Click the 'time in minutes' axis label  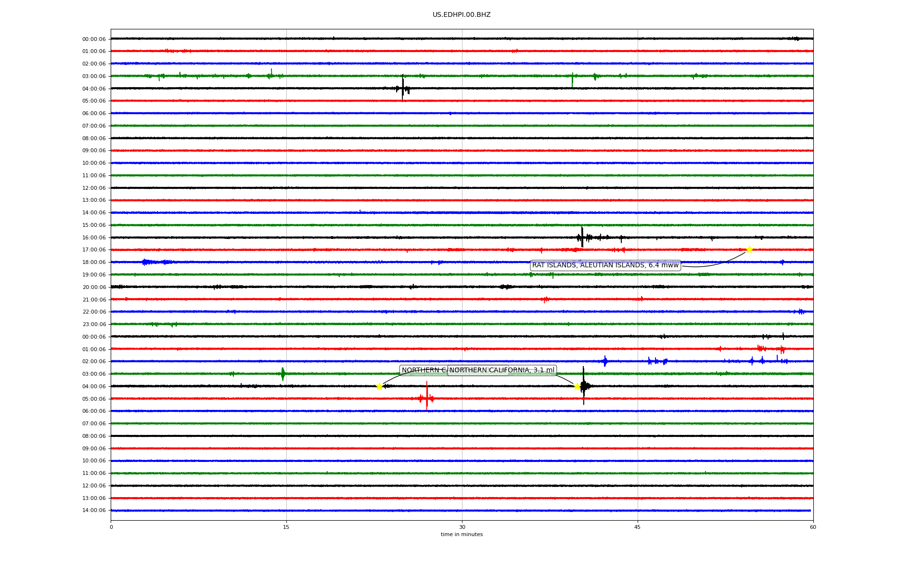click(461, 535)
